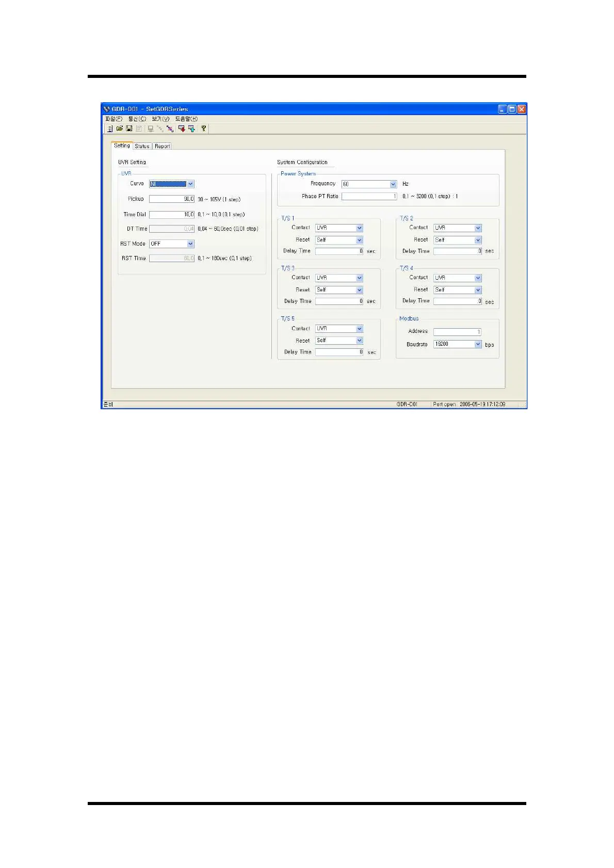This screenshot has height=868, width=614.
Task: Click the disabled RST Time field
Action: (172, 258)
